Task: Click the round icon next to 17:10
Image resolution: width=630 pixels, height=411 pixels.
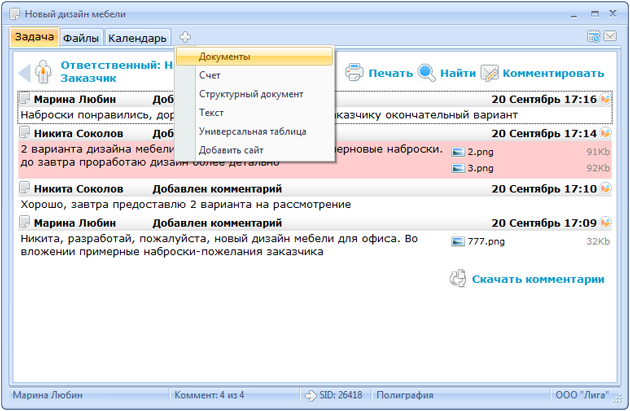Action: pyautogui.click(x=605, y=188)
